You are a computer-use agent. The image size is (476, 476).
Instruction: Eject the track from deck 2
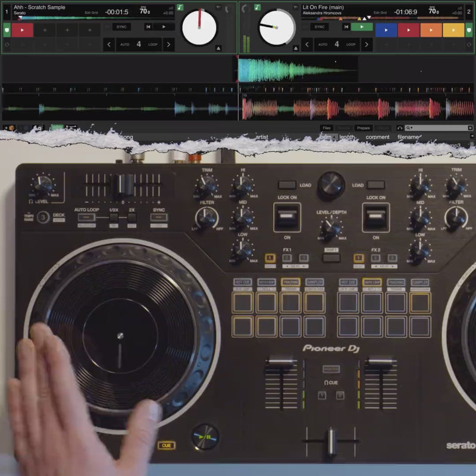[296, 48]
